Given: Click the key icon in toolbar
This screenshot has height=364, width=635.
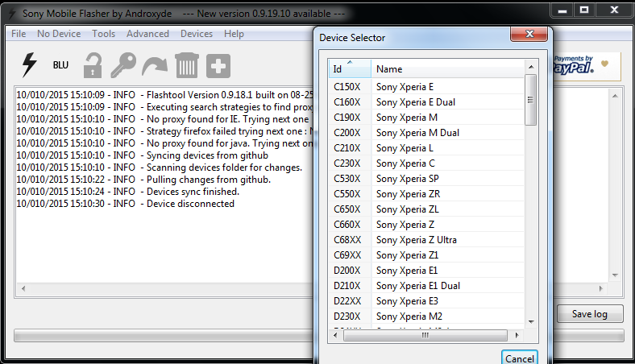Looking at the screenshot, I should (x=123, y=65).
